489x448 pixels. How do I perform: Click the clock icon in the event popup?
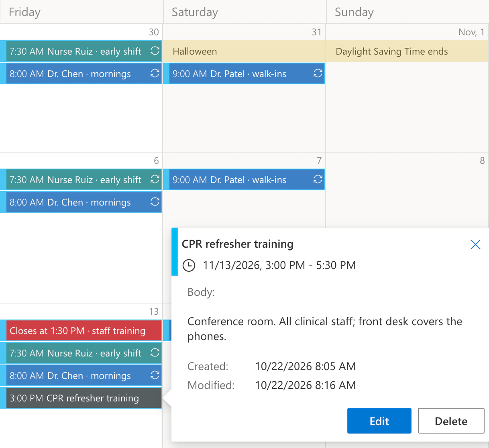point(189,265)
